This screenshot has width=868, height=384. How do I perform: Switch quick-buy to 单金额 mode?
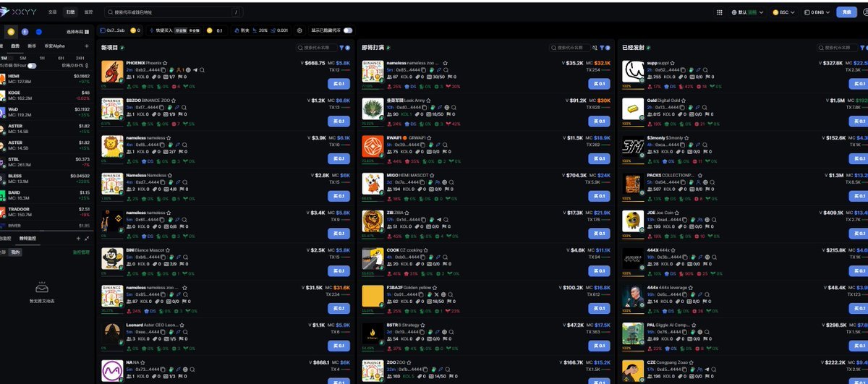181,30
